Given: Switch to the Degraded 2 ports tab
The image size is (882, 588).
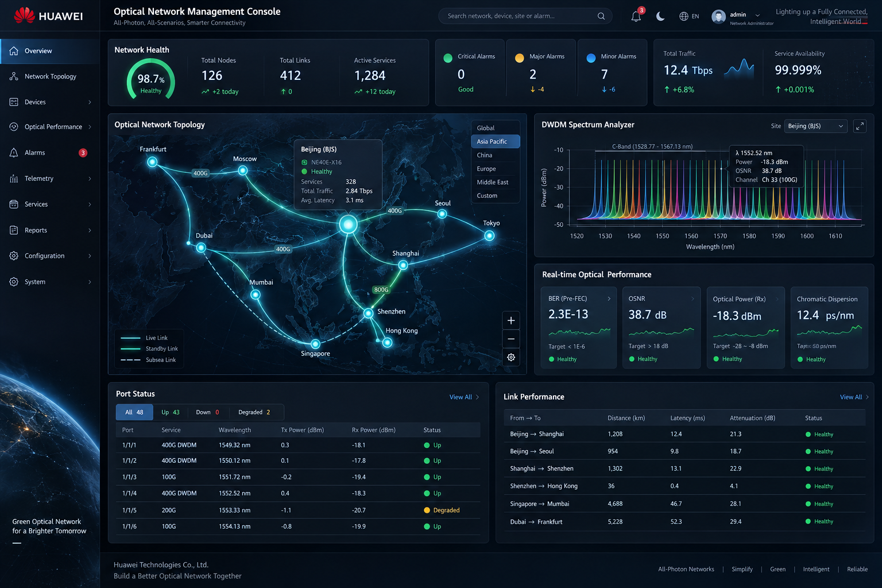Looking at the screenshot, I should 254,412.
